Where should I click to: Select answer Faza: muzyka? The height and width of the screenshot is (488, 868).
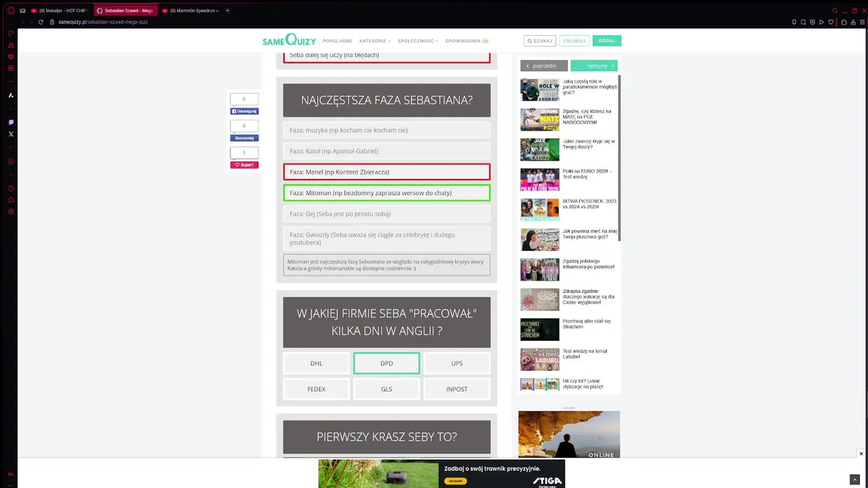click(387, 130)
